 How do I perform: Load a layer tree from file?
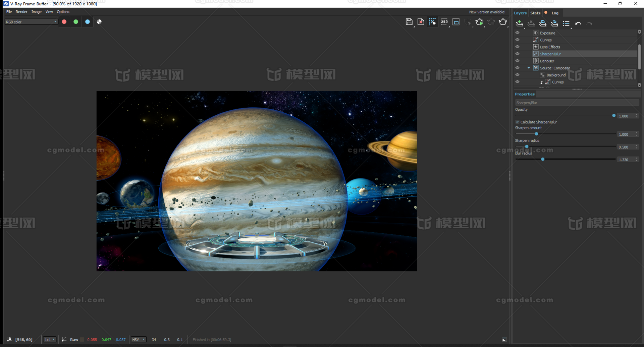click(554, 23)
